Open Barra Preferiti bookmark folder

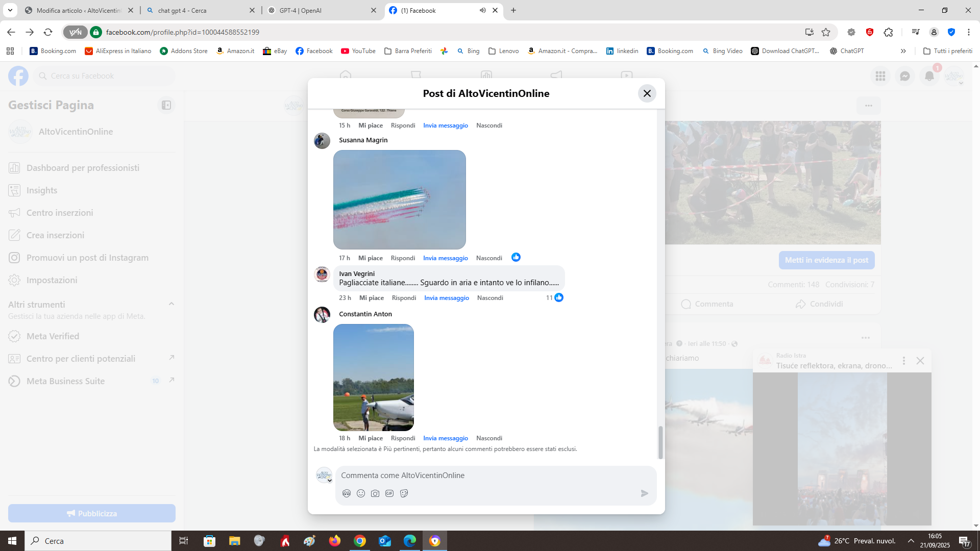408,51
